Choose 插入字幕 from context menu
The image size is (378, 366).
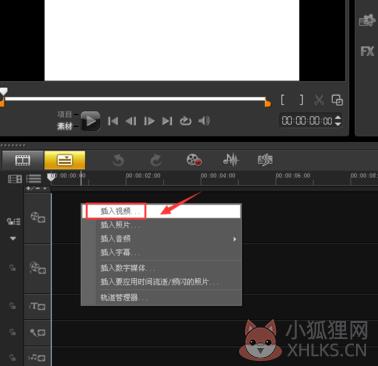click(x=161, y=252)
